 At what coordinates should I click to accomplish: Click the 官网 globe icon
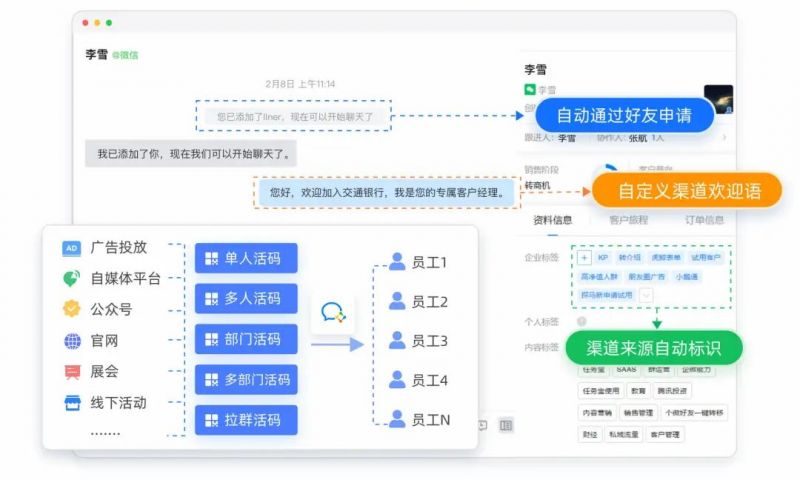(72, 341)
